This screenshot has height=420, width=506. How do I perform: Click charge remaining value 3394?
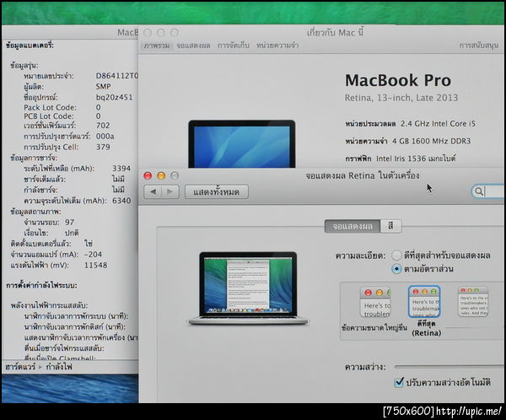coord(121,168)
